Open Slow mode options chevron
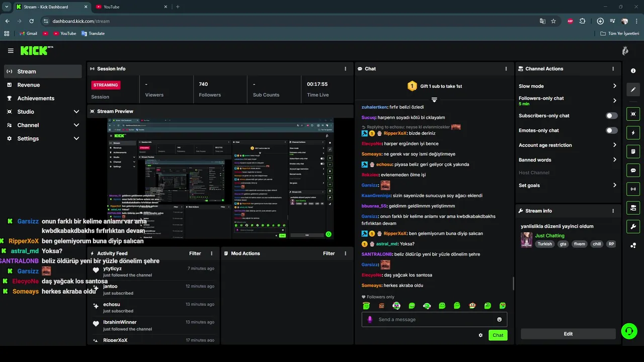The width and height of the screenshot is (644, 362). click(x=614, y=86)
